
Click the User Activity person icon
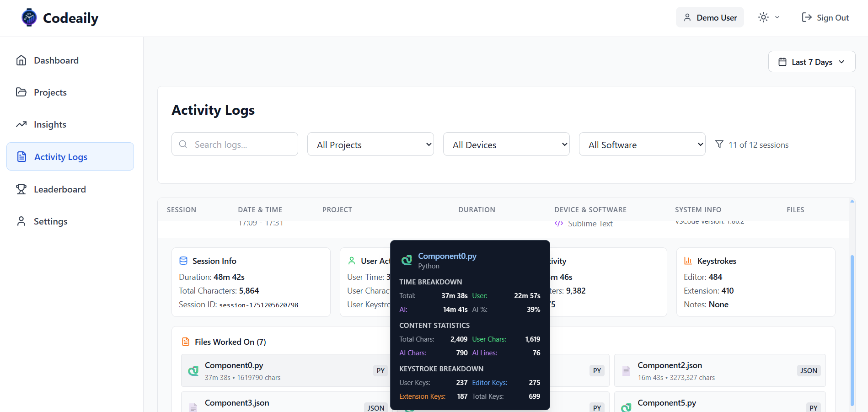(x=352, y=261)
